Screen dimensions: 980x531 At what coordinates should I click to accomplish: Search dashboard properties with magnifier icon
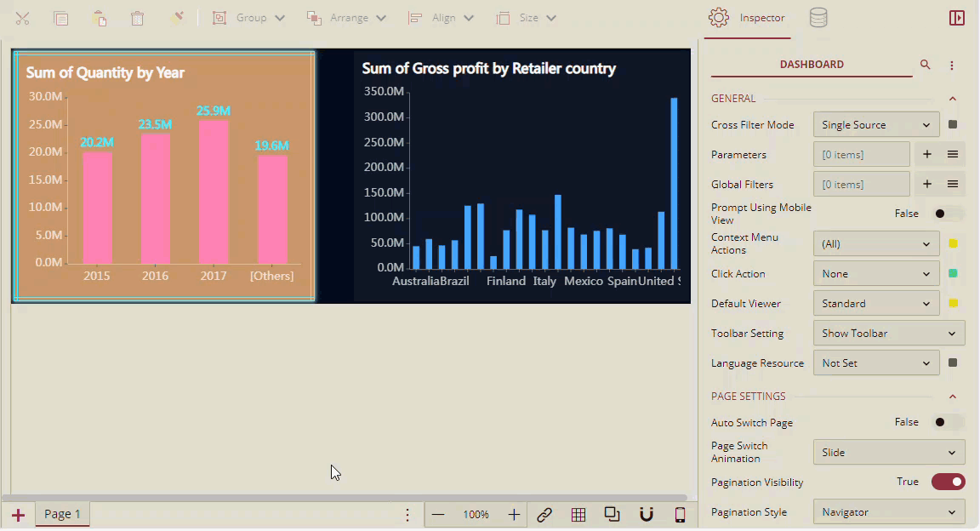coord(926,65)
